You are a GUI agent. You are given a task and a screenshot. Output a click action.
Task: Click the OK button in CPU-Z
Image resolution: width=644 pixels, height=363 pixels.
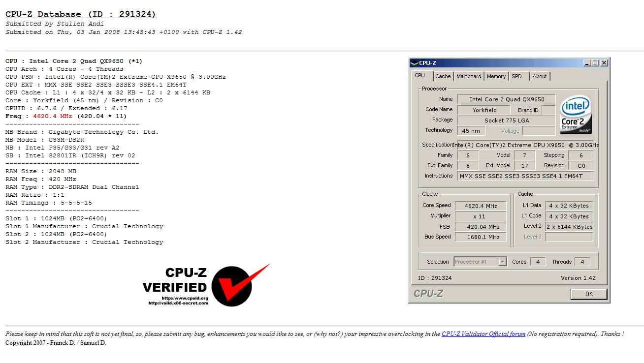click(589, 294)
